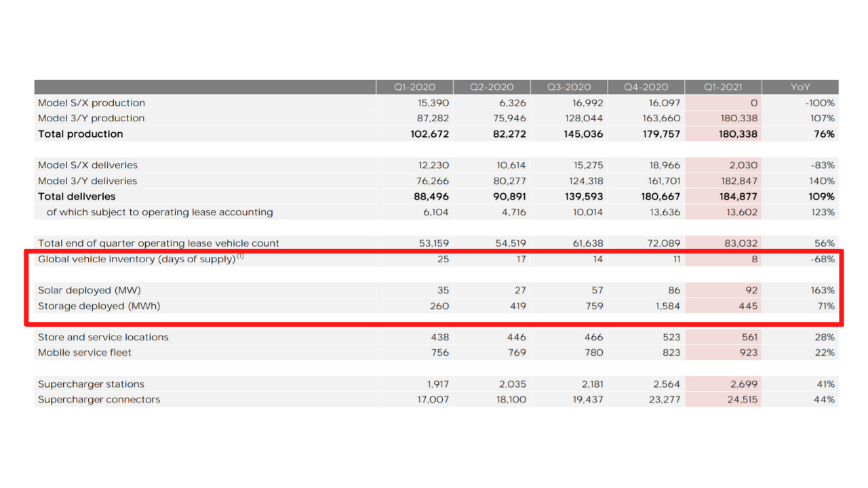Click the YoY column header
Screen dimensions: 868x488
800,87
